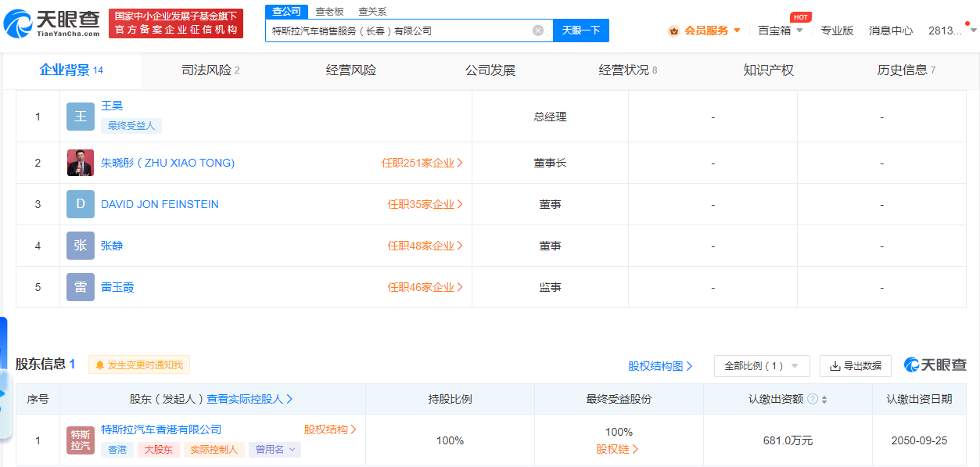This screenshot has width=980, height=467.
Task: Click 发生变更时通知我 notification button
Action: pyautogui.click(x=139, y=365)
